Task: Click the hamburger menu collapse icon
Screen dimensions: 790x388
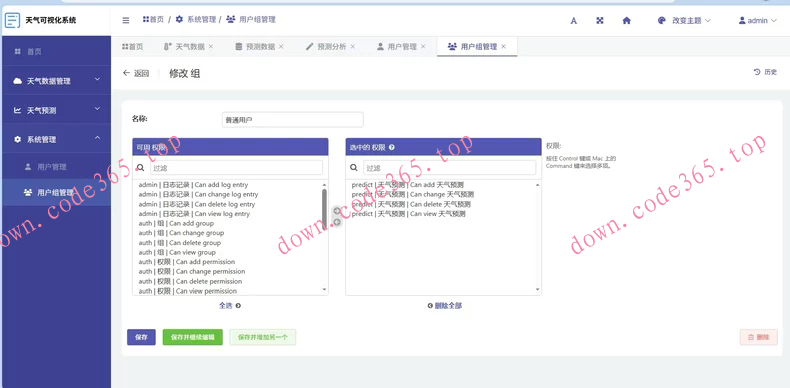Action: (x=126, y=21)
